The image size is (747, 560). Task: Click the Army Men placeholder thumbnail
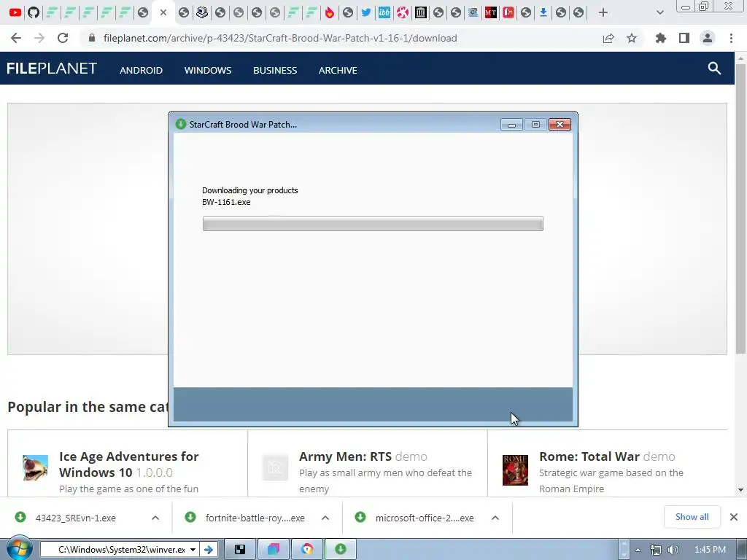275,467
